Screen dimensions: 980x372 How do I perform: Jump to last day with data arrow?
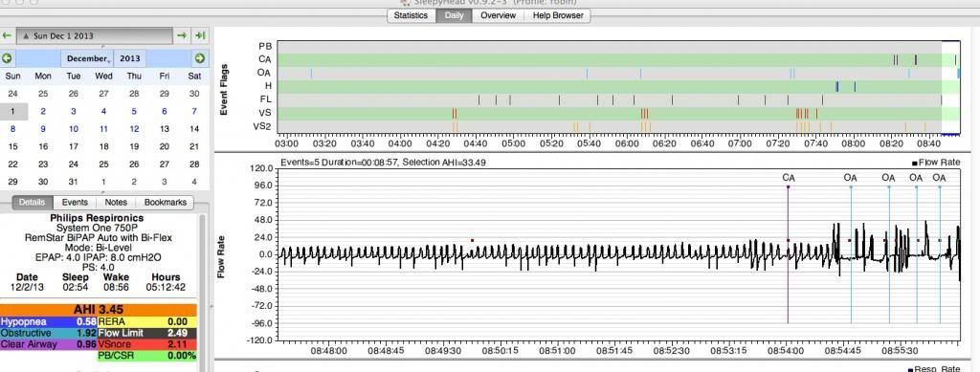(x=200, y=35)
